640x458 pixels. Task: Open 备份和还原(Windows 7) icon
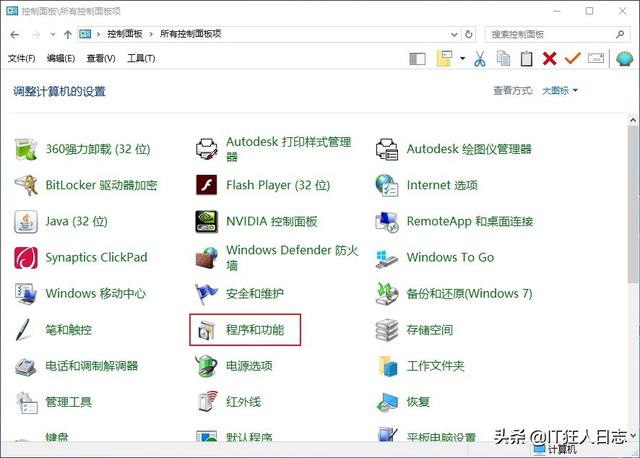[x=387, y=293]
